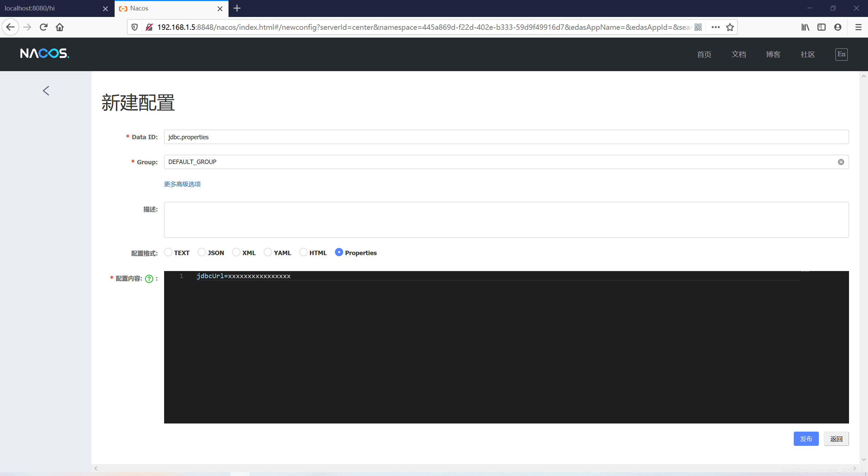Open the browser hamburger menu
This screenshot has width=868, height=476.
click(859, 27)
